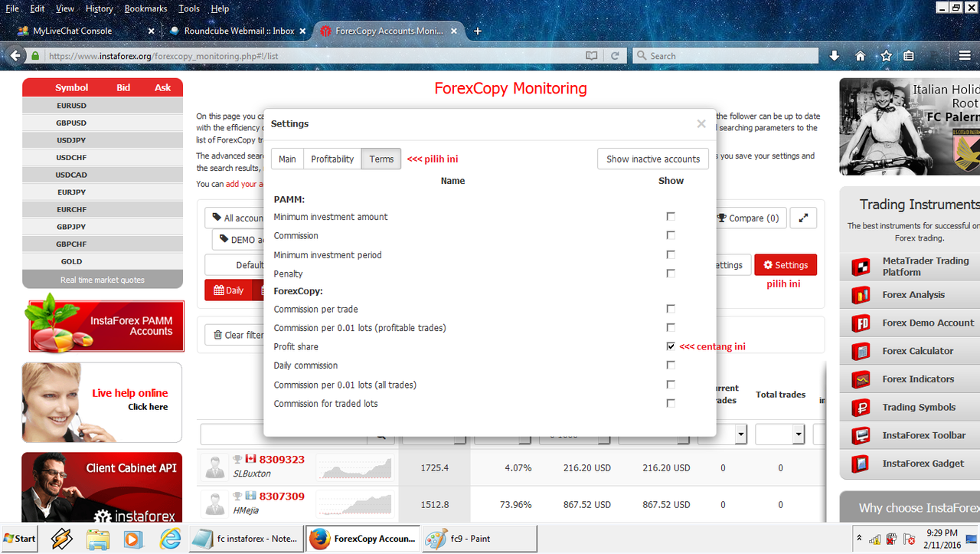
Task: Enable Commission per trade checkbox
Action: [671, 309]
